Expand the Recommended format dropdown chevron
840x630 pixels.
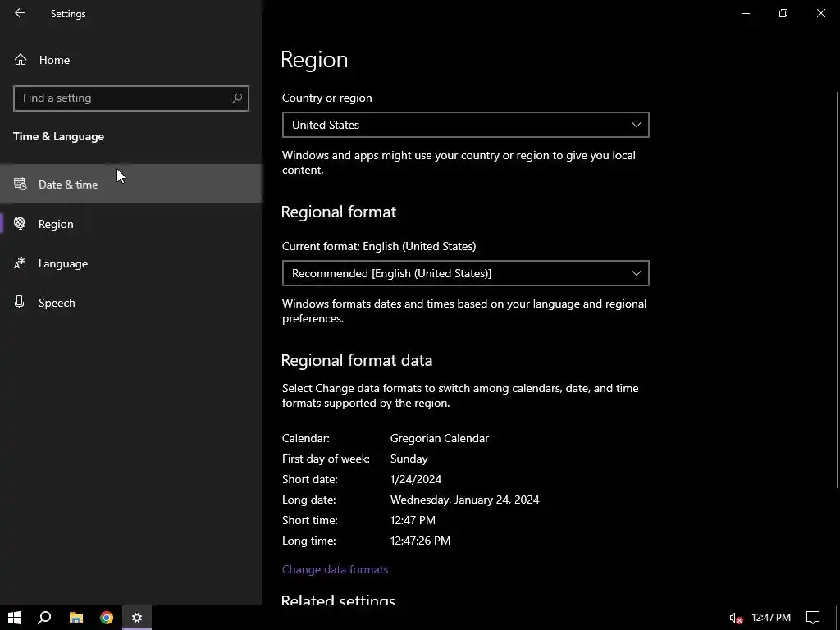[636, 273]
